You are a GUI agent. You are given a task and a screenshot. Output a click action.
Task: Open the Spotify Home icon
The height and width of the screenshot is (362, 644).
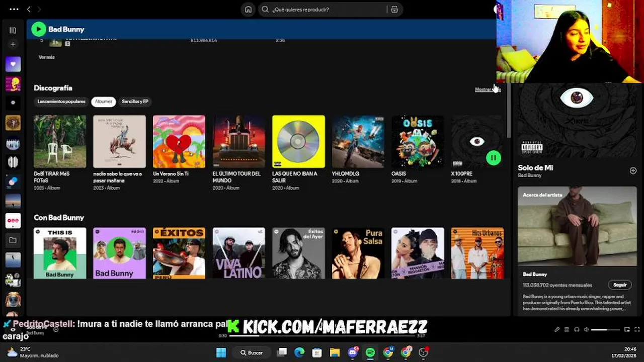tap(248, 9)
